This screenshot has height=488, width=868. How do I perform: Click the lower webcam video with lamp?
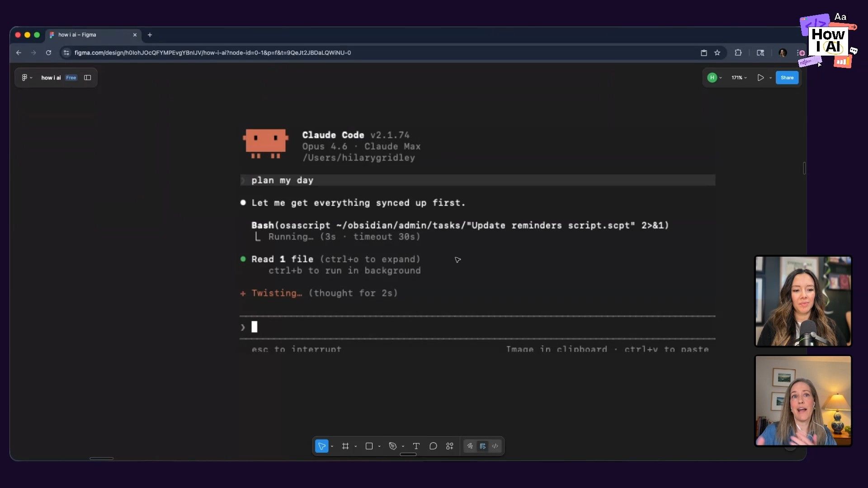803,401
